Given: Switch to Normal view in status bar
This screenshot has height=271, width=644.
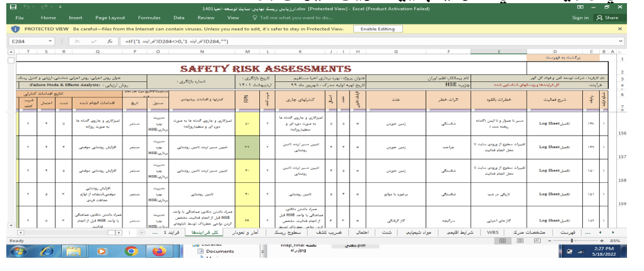Looking at the screenshot, I should [x=503, y=241].
